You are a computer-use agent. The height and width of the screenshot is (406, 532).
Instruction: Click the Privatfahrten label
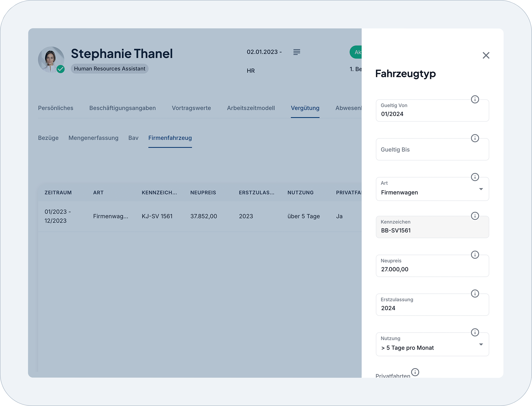point(393,376)
